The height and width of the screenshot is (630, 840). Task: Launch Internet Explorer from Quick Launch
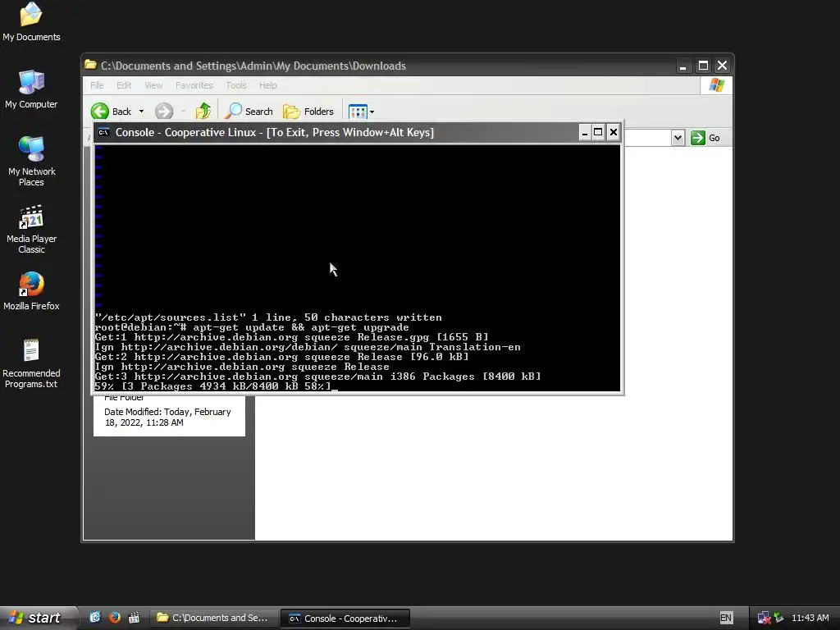pos(95,618)
